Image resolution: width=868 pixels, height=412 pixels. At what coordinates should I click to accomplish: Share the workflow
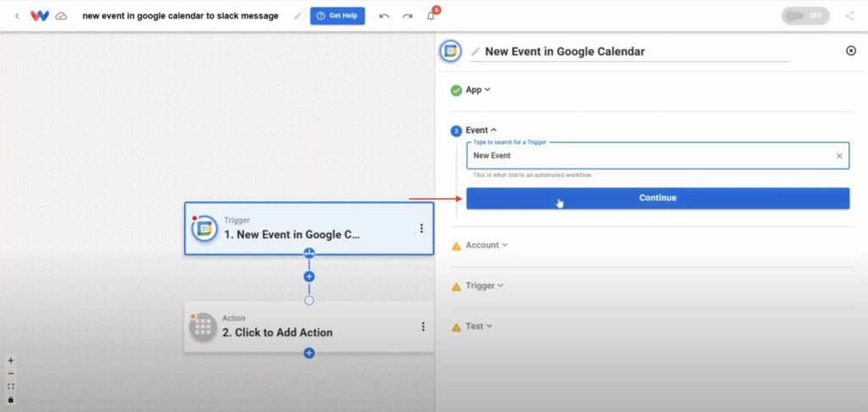click(849, 16)
